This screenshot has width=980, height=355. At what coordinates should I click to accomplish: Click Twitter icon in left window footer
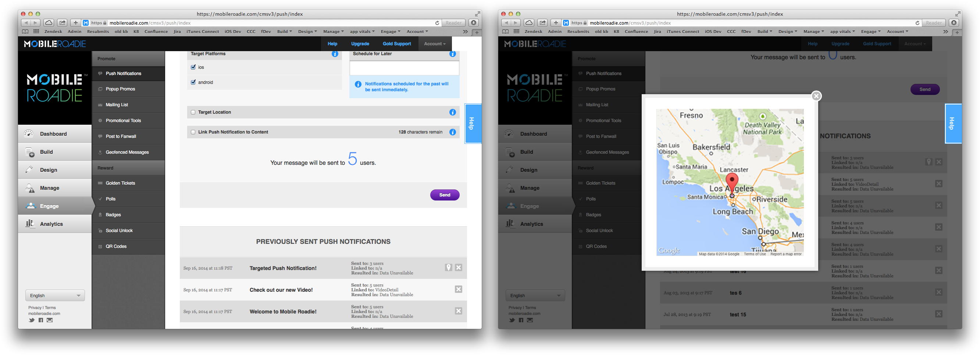[32, 320]
